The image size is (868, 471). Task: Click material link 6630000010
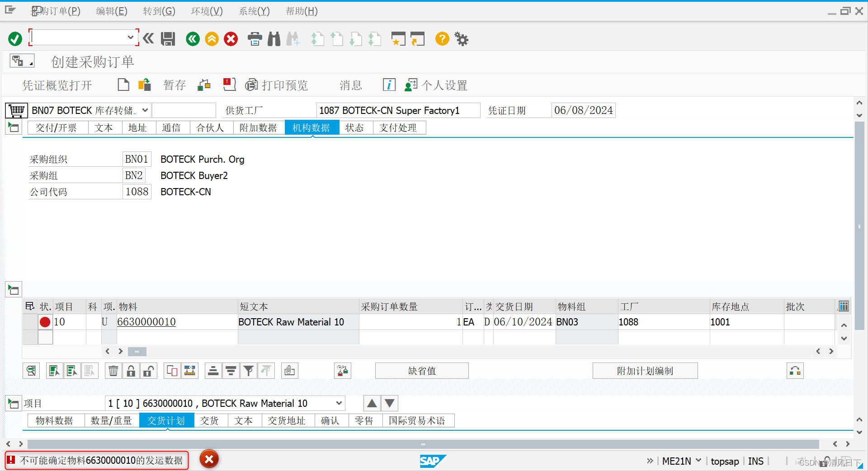(x=146, y=322)
